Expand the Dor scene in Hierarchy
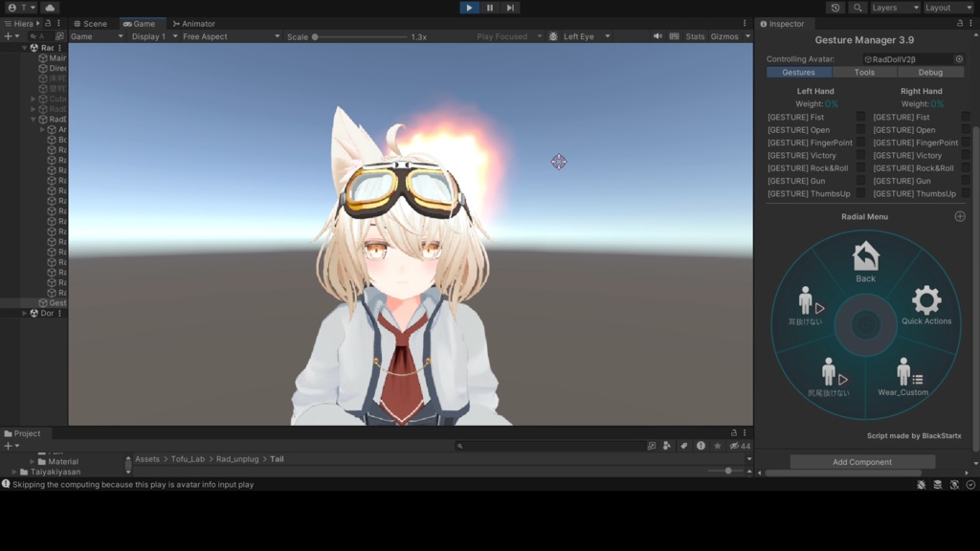 [x=25, y=313]
